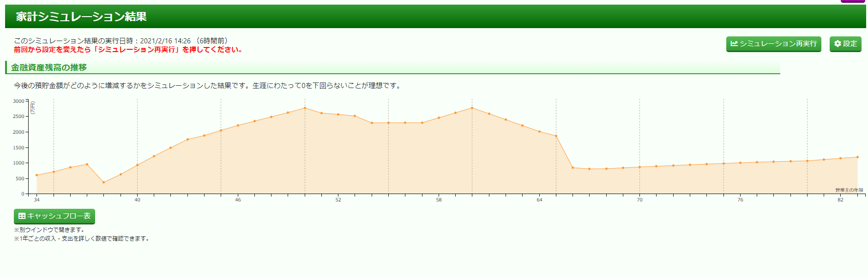868x277 pixels.
Task: Click the y-axis label 3000
Action: 18,101
